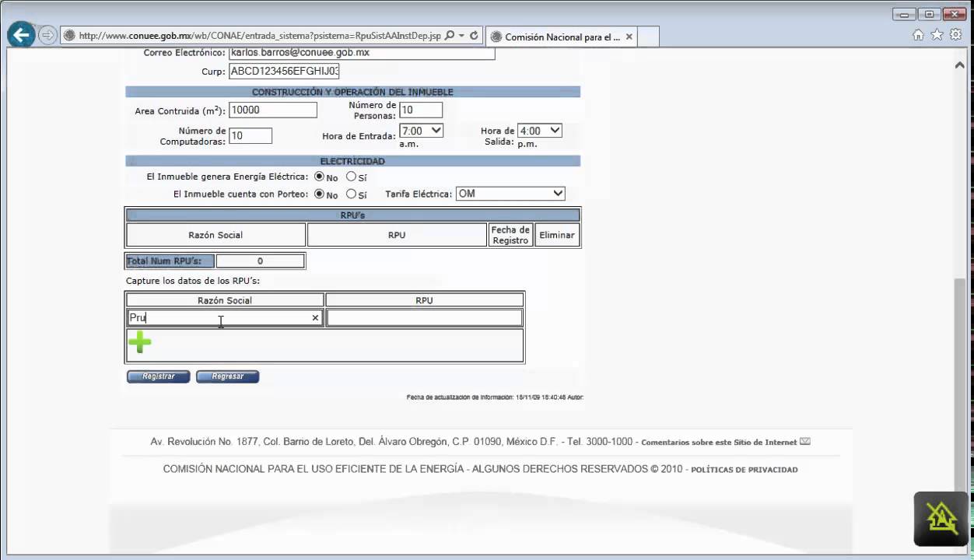The image size is (974, 560).
Task: Expand the Tarifa Eléctrica dropdown
Action: 510,194
